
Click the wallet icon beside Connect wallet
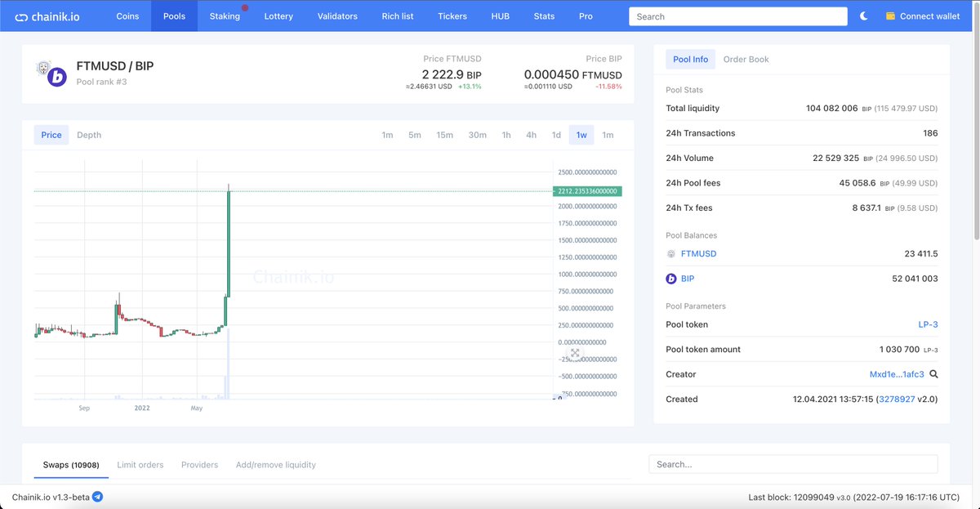click(891, 16)
